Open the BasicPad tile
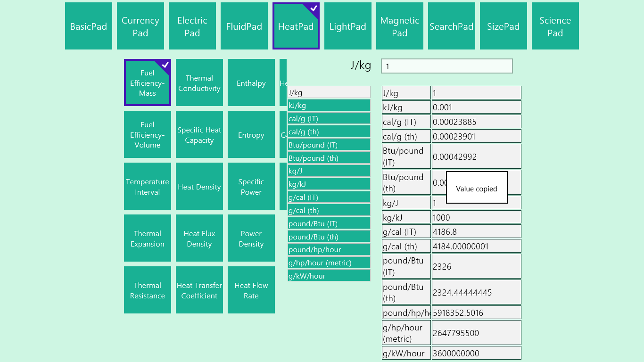Image resolution: width=644 pixels, height=362 pixels. pyautogui.click(x=89, y=26)
